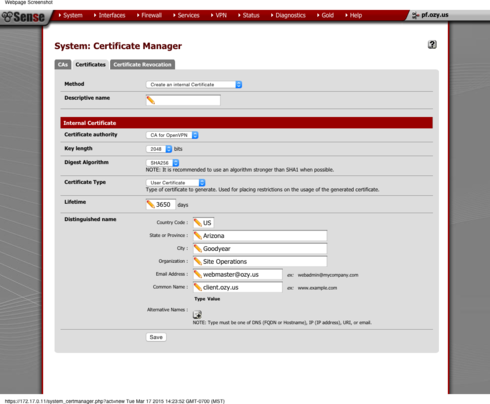The image size is (490, 404).
Task: Add an alternative name with plus icon
Action: [x=197, y=314]
